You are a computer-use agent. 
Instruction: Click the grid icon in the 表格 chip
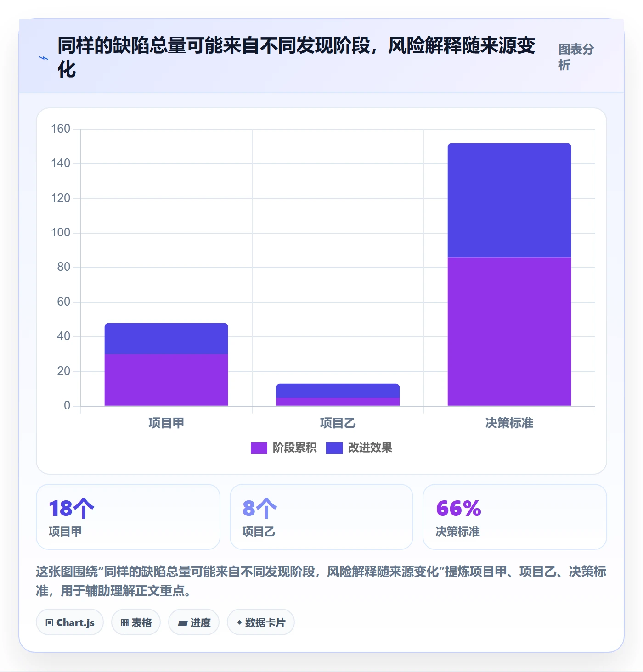click(124, 623)
